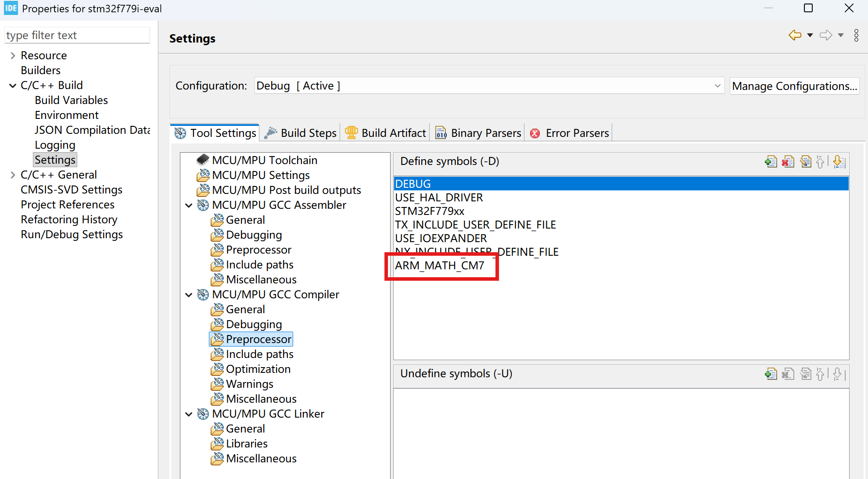Open back history dropdown arrow
Screen dimensions: 868x479
810,35
